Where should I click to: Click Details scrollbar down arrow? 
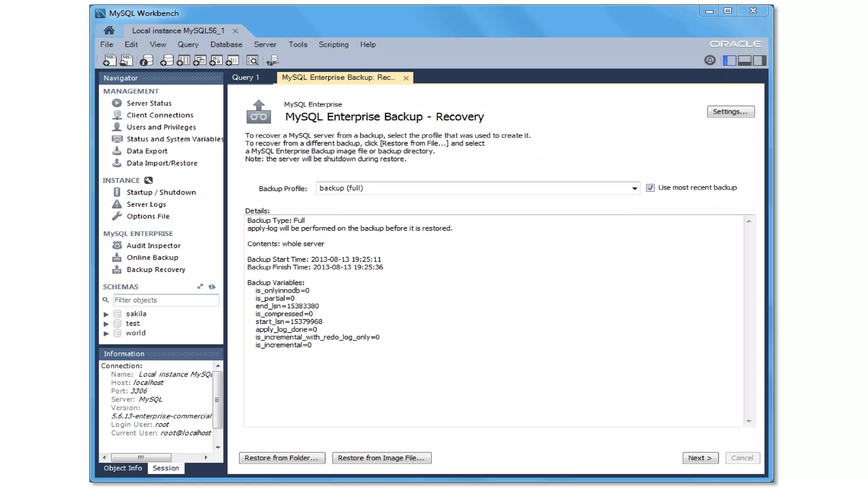coord(749,421)
